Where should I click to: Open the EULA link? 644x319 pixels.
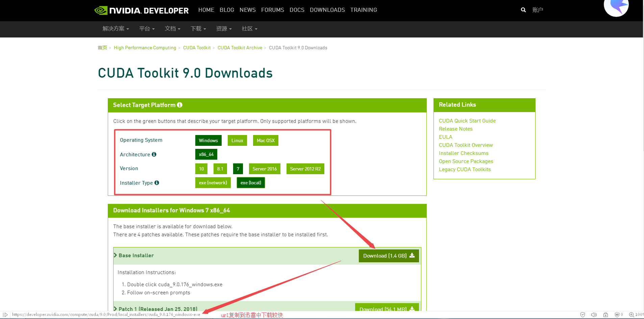446,137
